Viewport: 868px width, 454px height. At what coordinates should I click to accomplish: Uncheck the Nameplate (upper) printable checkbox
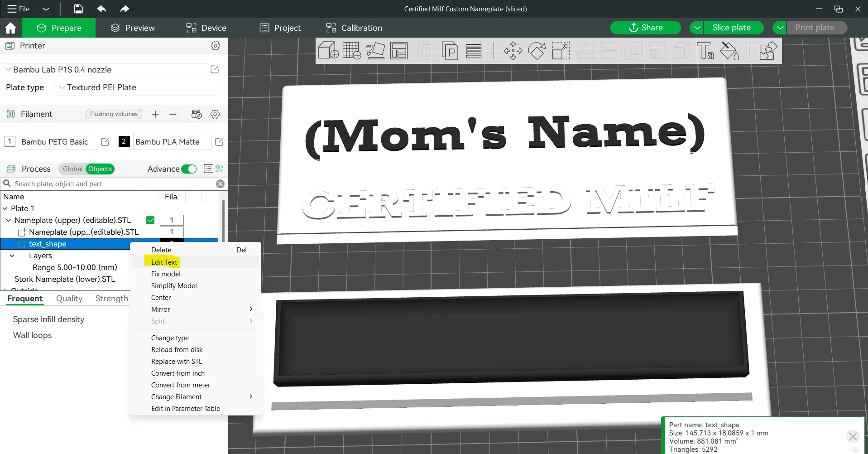tap(150, 220)
